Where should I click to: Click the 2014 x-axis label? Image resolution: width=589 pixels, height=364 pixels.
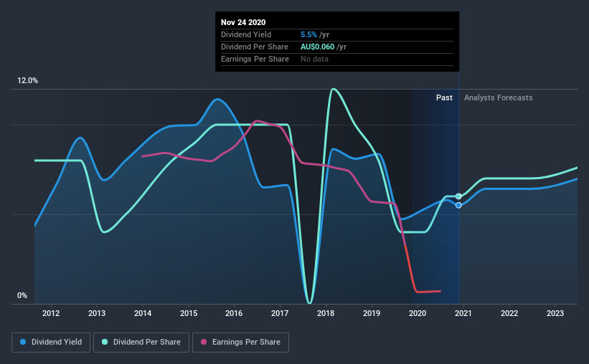point(143,313)
